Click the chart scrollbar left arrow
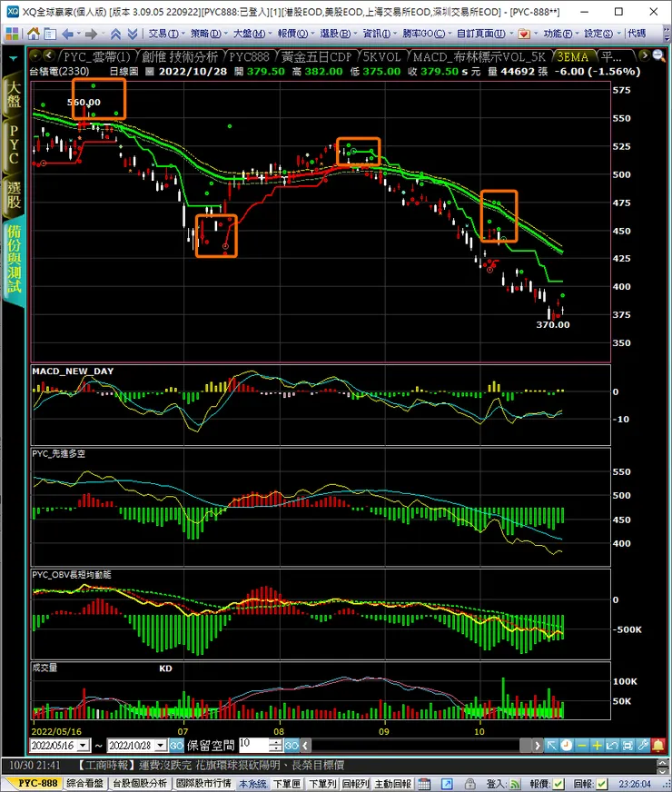 coord(305,745)
